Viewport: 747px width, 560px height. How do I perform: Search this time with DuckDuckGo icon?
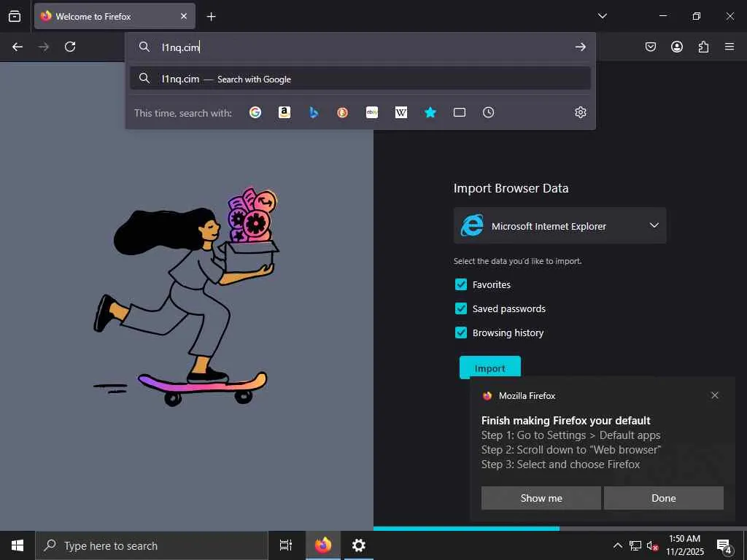tap(343, 112)
